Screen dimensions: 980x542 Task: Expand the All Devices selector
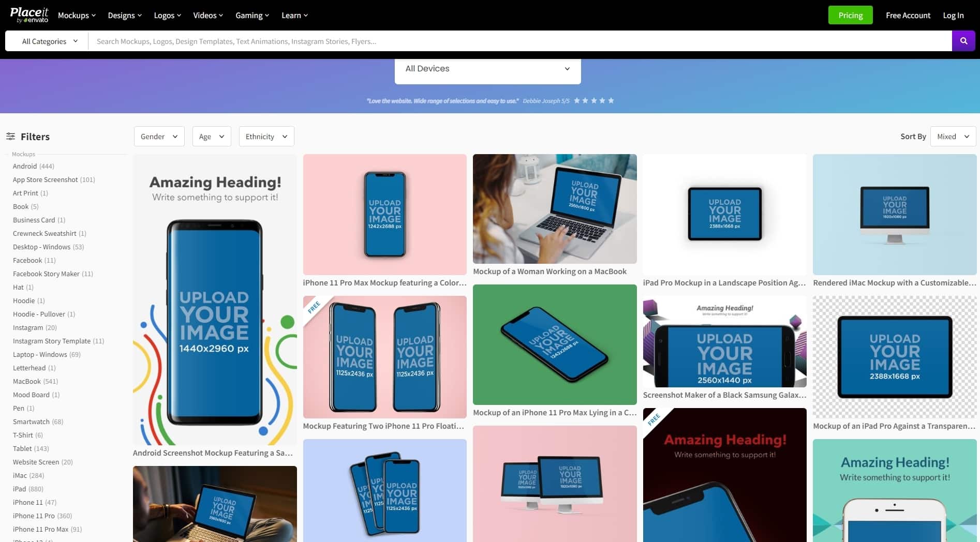[487, 69]
